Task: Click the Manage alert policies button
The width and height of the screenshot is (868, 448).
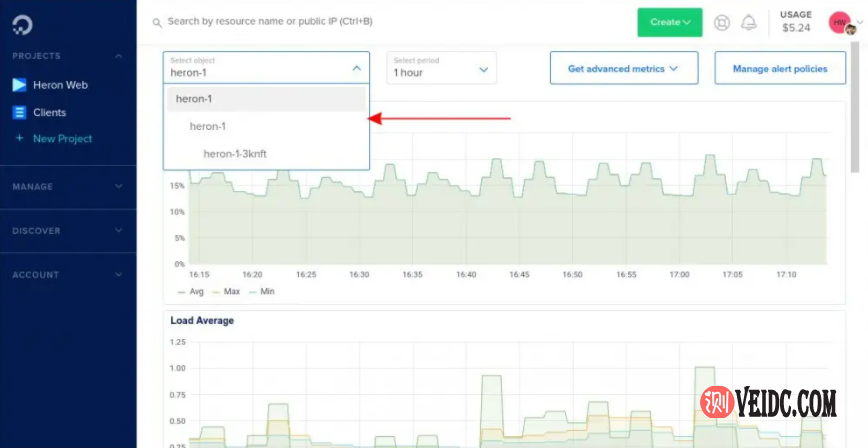Action: point(779,69)
